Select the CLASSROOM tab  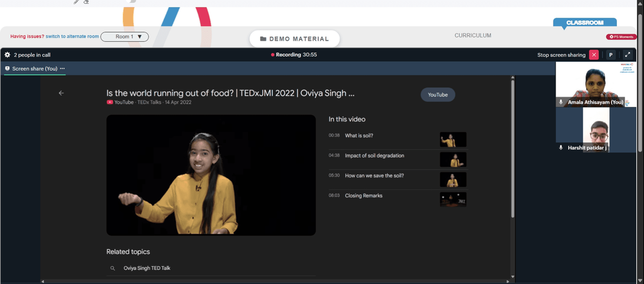click(x=585, y=23)
